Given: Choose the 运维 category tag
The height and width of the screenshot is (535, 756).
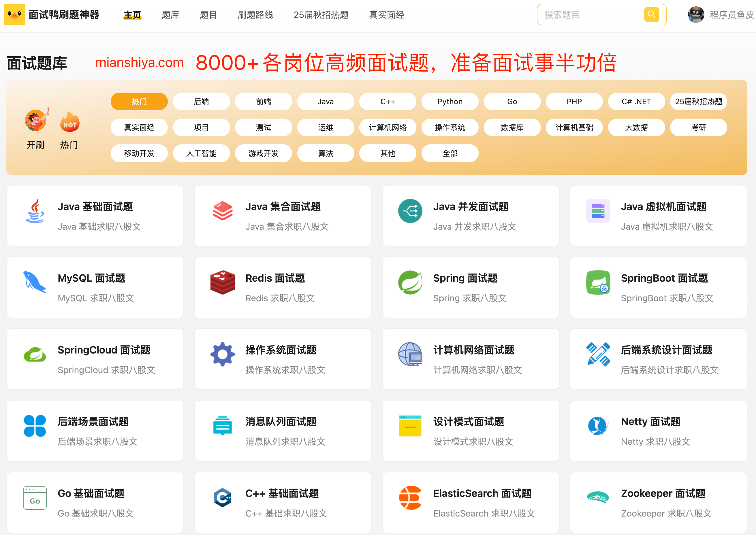Looking at the screenshot, I should click(x=326, y=127).
